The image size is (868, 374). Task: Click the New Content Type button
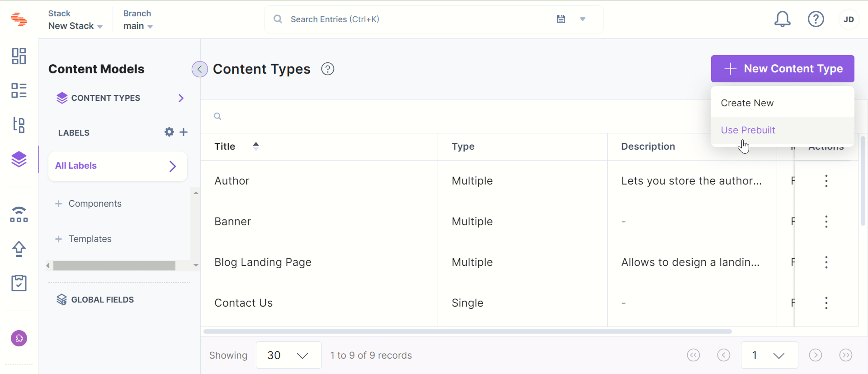click(x=782, y=69)
